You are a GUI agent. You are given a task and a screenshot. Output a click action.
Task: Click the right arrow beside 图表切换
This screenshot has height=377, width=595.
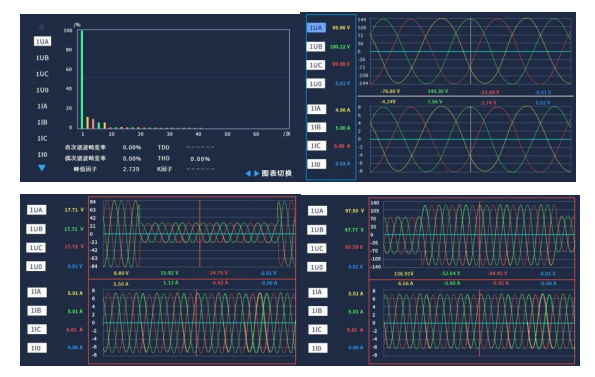coord(257,173)
